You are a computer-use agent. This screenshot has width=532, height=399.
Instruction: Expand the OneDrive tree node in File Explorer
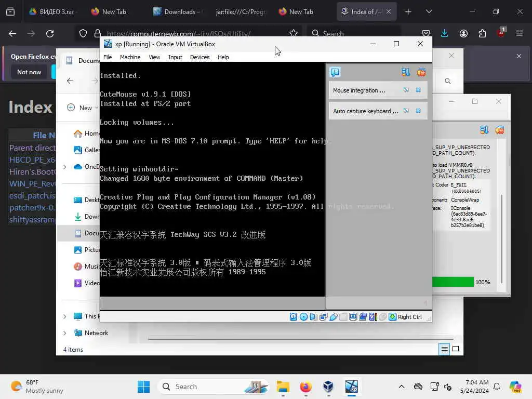click(x=64, y=167)
